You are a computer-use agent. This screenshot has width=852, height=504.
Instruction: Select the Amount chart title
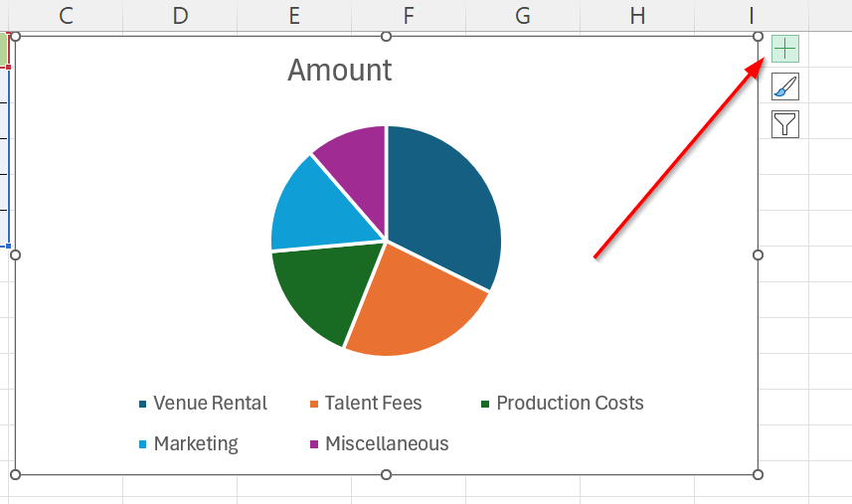click(x=339, y=71)
